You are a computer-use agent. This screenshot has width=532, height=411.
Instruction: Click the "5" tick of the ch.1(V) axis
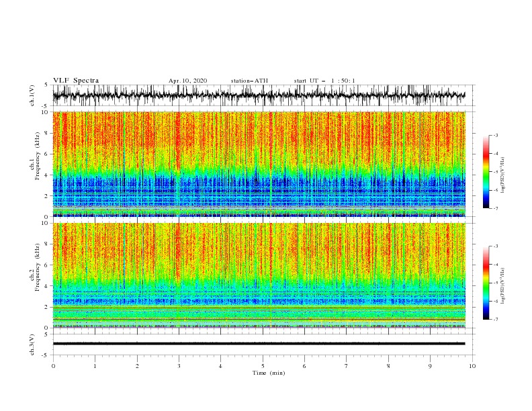(x=47, y=85)
